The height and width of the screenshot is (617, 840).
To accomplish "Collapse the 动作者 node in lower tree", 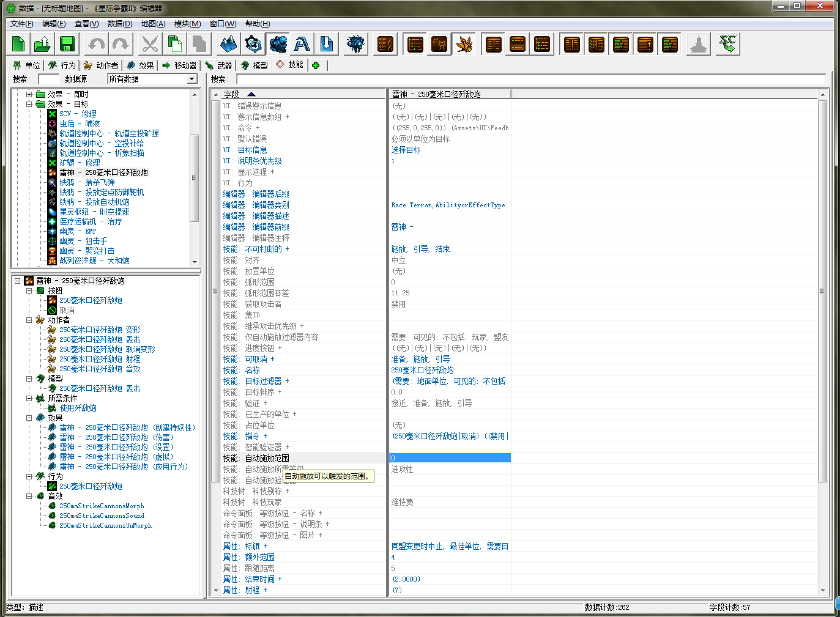I will pos(29,320).
